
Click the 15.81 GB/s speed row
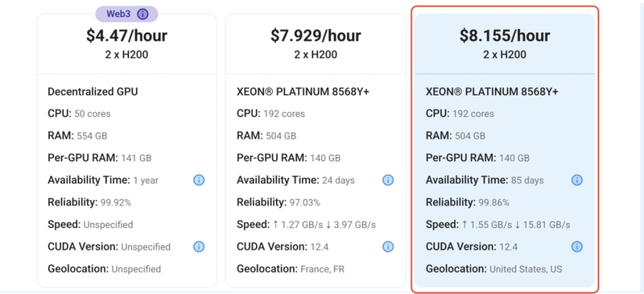(497, 225)
